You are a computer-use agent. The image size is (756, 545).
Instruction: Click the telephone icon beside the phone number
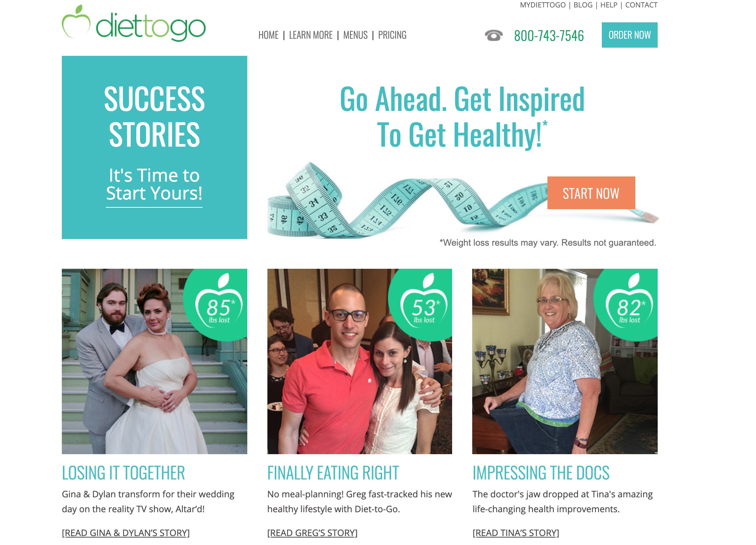click(493, 35)
